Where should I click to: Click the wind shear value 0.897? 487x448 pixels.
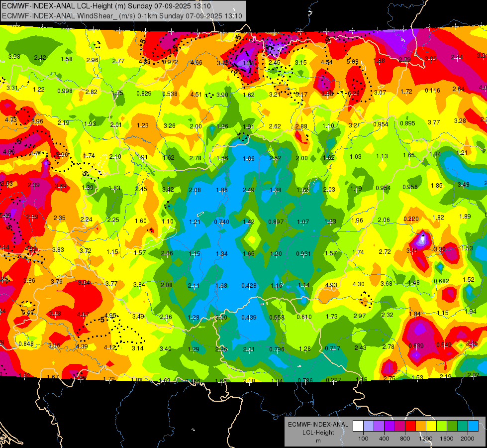point(276,222)
